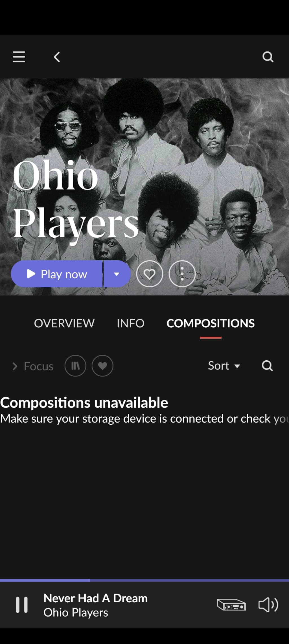Open the audio zone device selector
This screenshot has width=289, height=644.
(x=231, y=605)
